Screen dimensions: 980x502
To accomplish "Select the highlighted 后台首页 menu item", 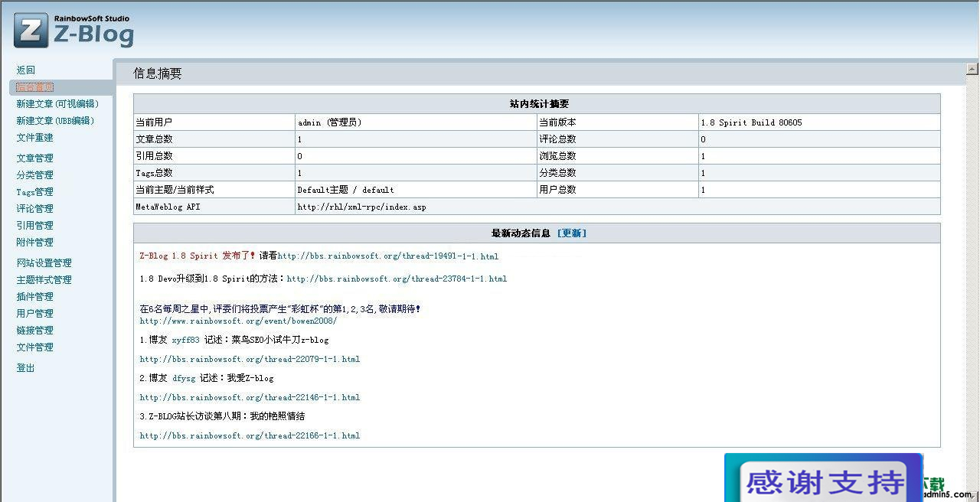I will point(35,87).
